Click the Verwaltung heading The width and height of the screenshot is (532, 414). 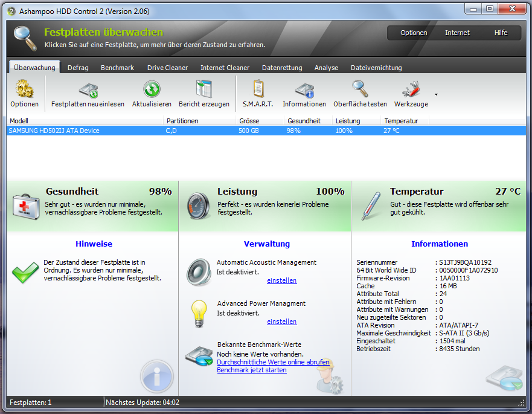[x=267, y=244]
